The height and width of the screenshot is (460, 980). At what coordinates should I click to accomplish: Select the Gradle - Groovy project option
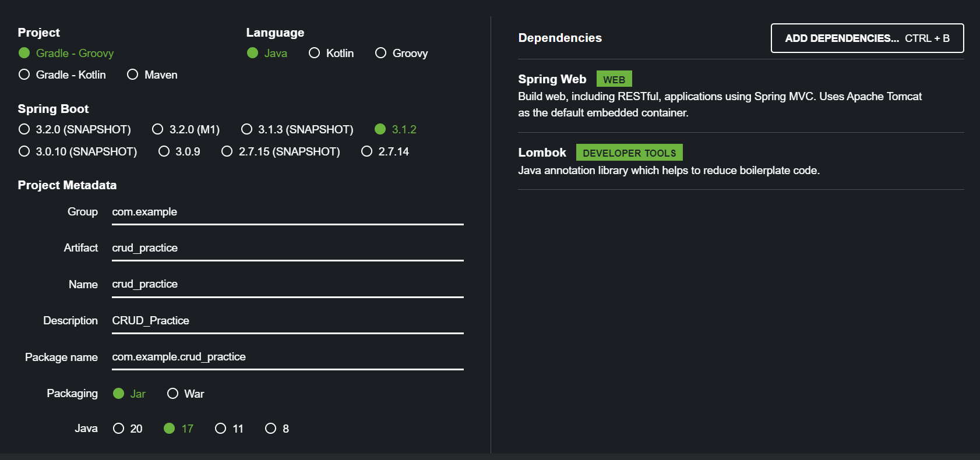click(x=66, y=53)
